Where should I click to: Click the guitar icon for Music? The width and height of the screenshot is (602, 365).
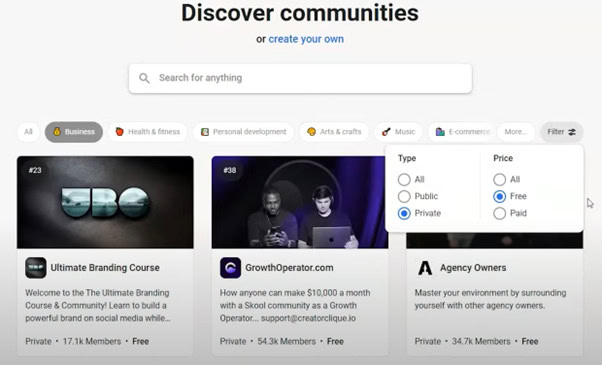(x=386, y=132)
